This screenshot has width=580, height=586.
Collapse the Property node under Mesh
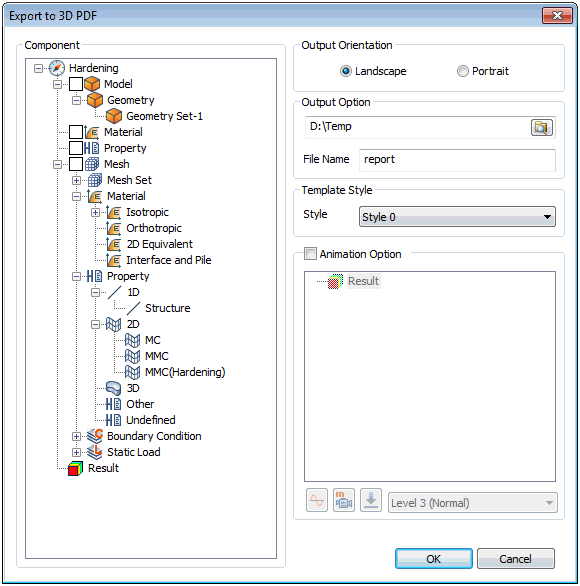[x=76, y=277]
